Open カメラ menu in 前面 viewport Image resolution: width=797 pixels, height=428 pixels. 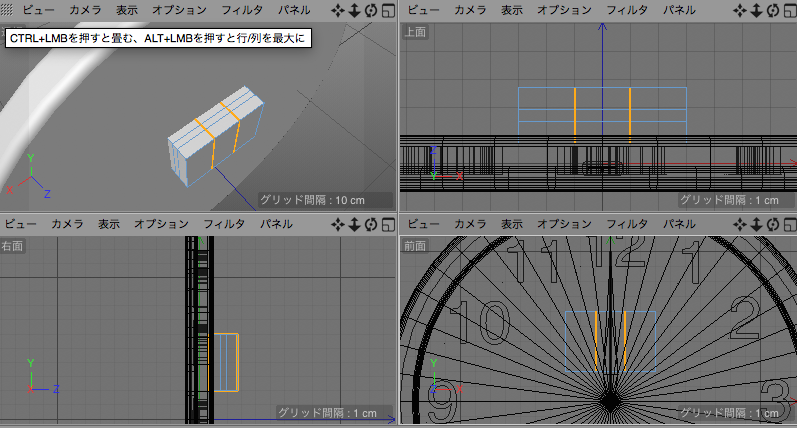click(470, 224)
